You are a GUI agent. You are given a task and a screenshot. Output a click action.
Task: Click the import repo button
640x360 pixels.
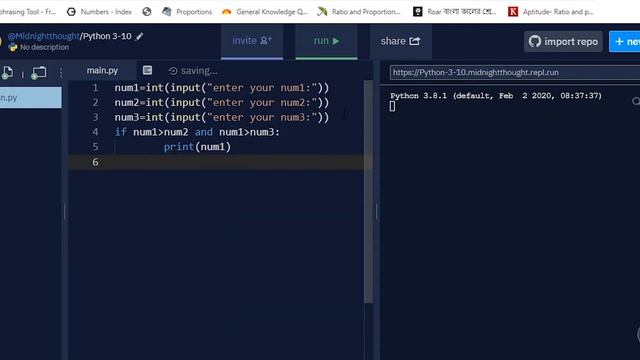pos(563,41)
